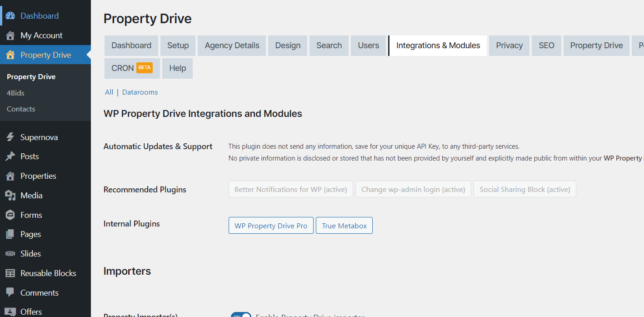Click the Slides icon in sidebar
The width and height of the screenshot is (644, 317).
click(10, 254)
